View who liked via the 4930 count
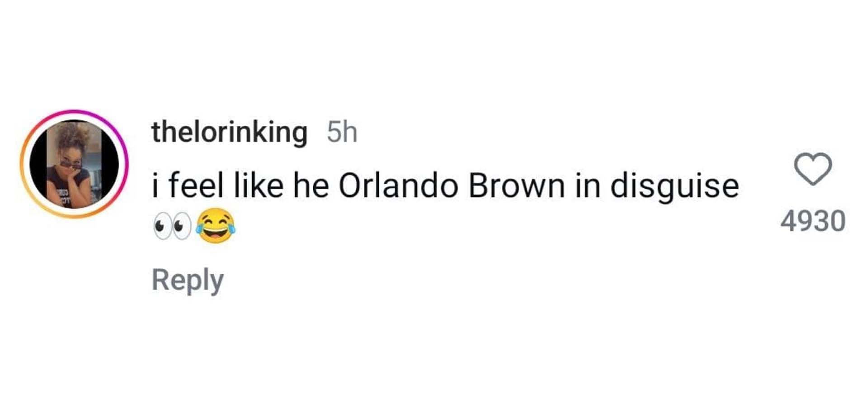868x407 pixels. (813, 221)
